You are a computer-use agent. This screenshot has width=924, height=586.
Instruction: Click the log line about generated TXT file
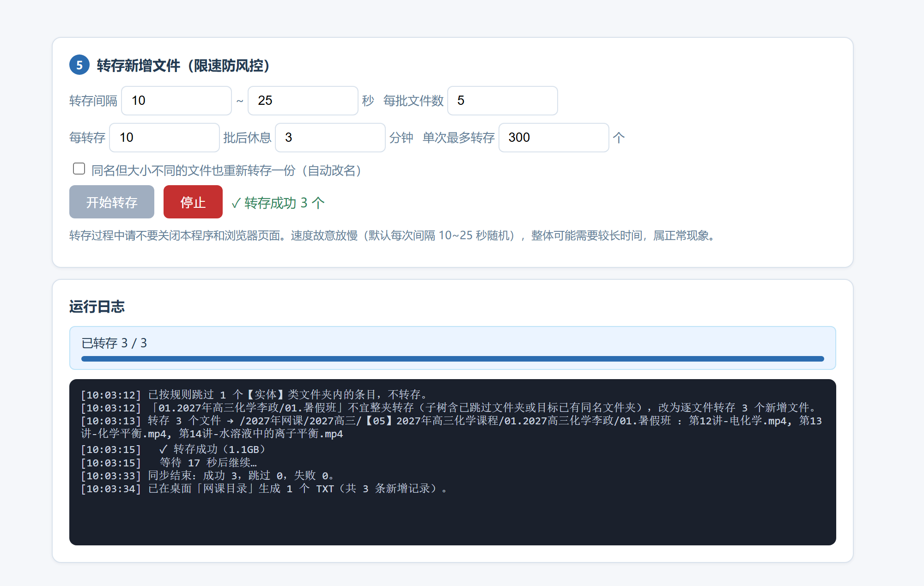tap(264, 489)
